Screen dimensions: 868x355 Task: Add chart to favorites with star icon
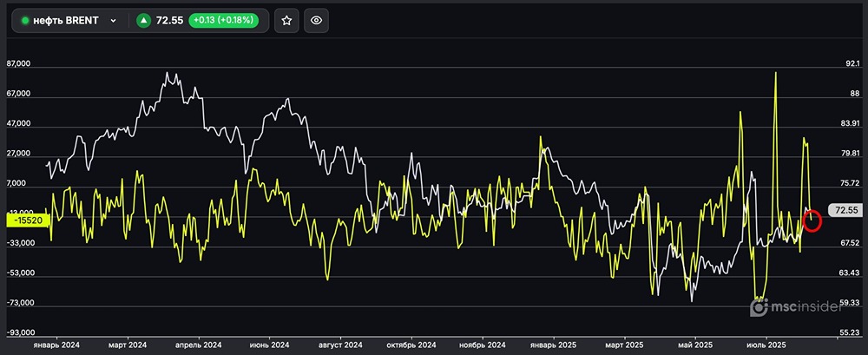coord(286,21)
